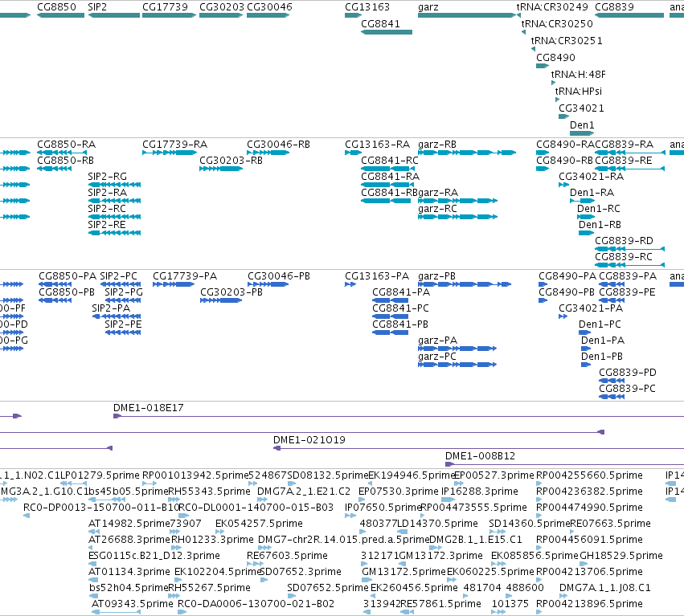Click the CG30203 gene bar

(221, 15)
